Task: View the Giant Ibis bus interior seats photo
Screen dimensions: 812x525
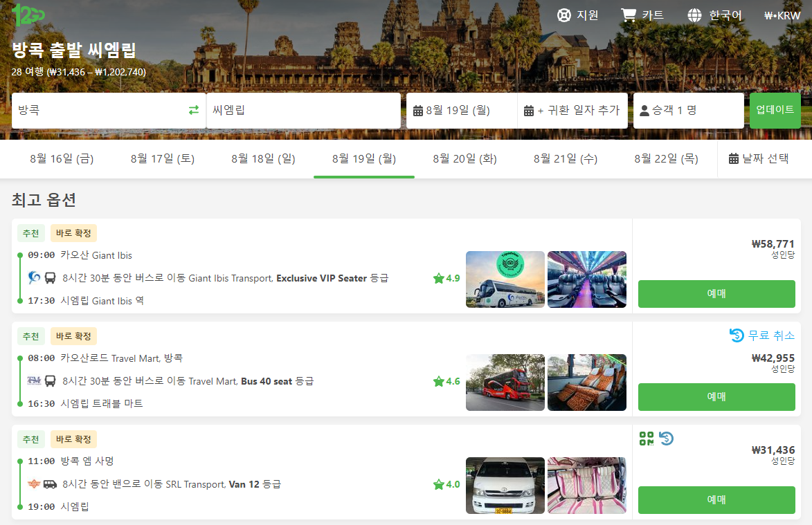Action: [587, 279]
